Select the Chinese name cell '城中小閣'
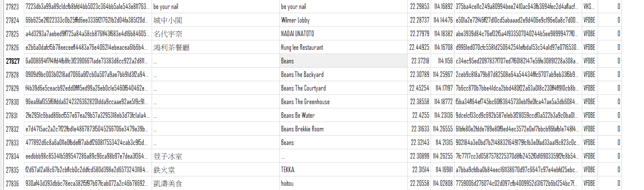This screenshot has height=190, width=644. click(x=215, y=20)
